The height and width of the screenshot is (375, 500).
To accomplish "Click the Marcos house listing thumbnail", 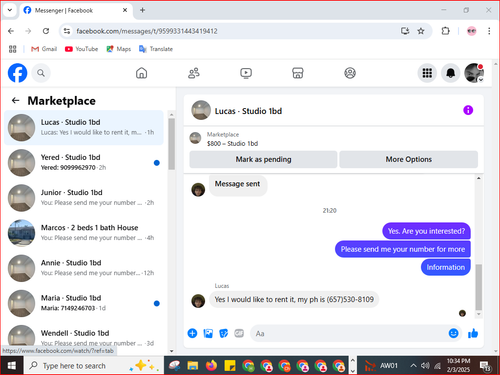I will [x=21, y=233].
